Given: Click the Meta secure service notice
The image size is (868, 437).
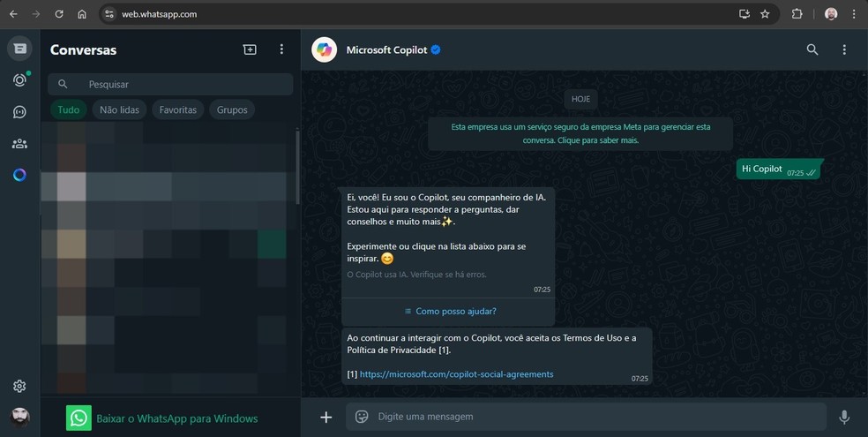Looking at the screenshot, I should [x=580, y=133].
